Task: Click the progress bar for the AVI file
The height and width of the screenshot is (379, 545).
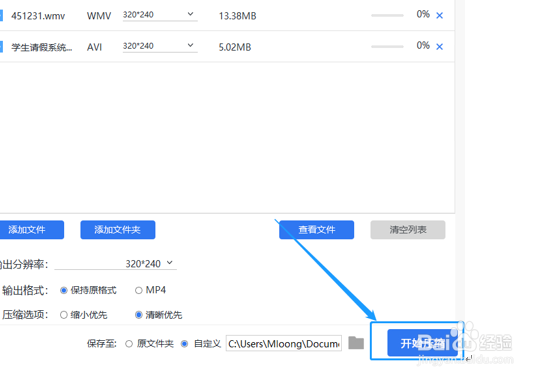Action: (387, 46)
